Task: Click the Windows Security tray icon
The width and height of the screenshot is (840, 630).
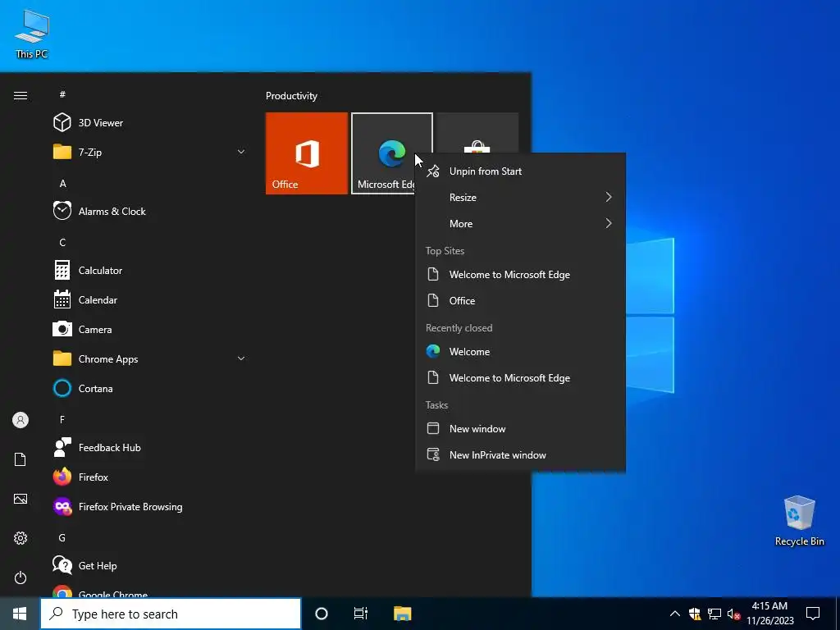Action: tap(695, 614)
